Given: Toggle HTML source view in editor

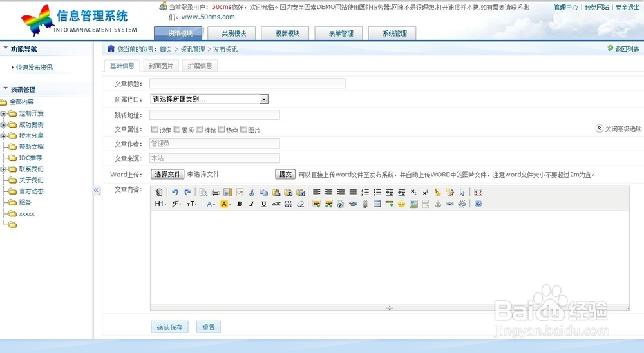Looking at the screenshot, I should [159, 193].
